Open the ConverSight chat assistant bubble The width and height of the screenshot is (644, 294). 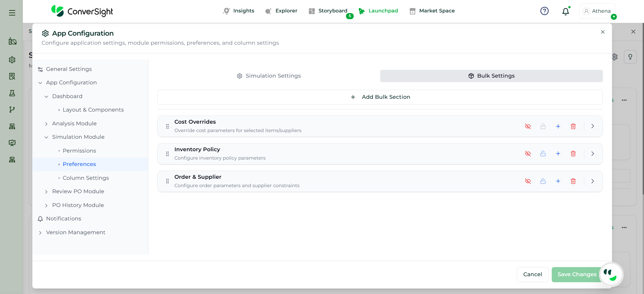[611, 274]
